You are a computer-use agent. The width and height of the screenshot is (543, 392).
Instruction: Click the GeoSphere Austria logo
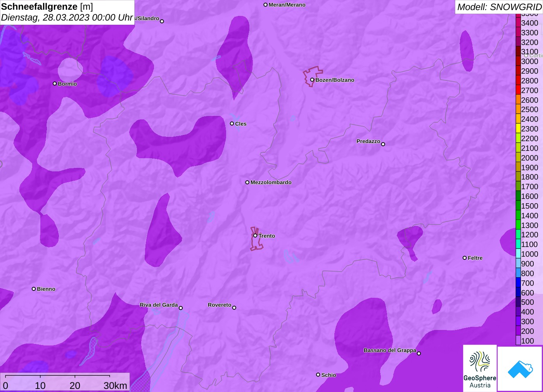(x=480, y=368)
